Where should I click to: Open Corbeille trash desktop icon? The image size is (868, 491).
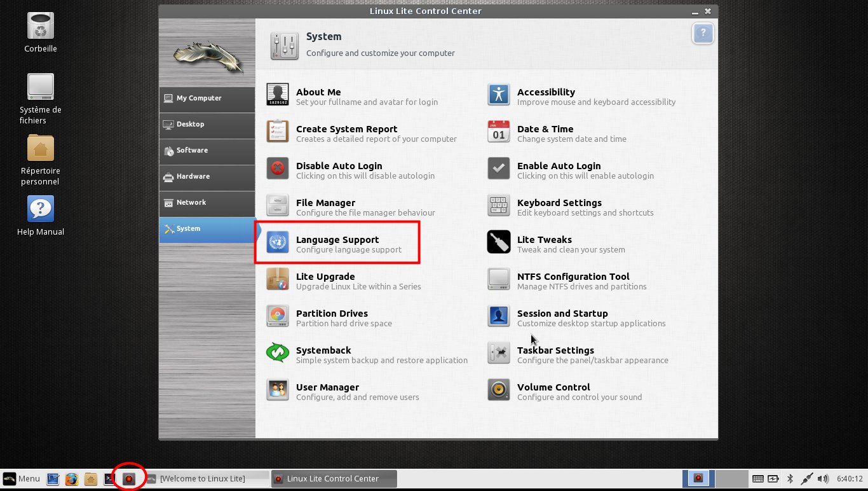[x=41, y=26]
